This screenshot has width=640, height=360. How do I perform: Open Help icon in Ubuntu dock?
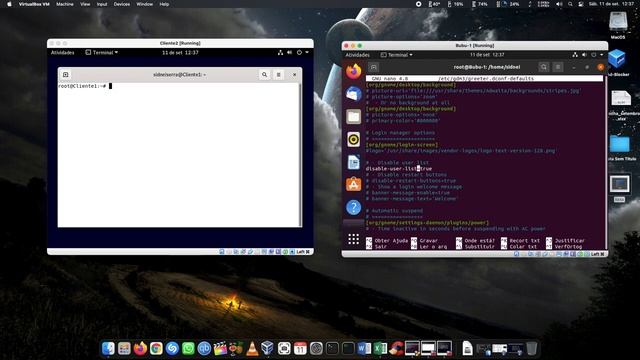[353, 207]
